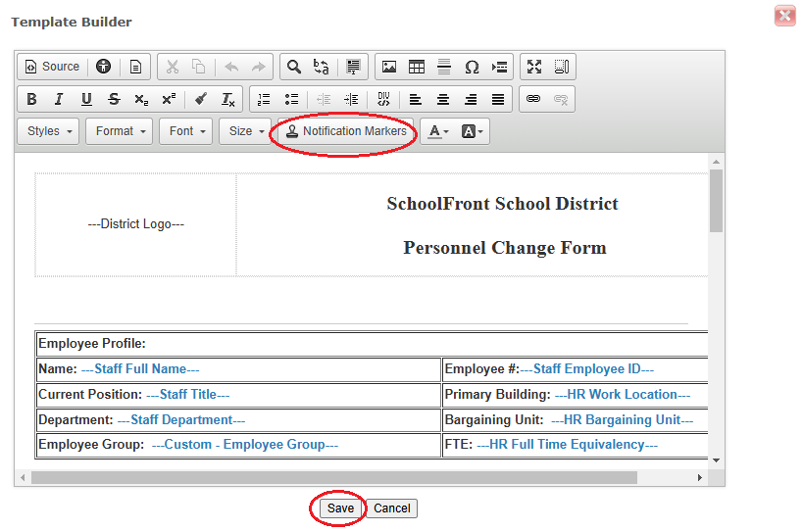The image size is (803, 532).
Task: Open Notification Markers menu
Action: pos(346,131)
